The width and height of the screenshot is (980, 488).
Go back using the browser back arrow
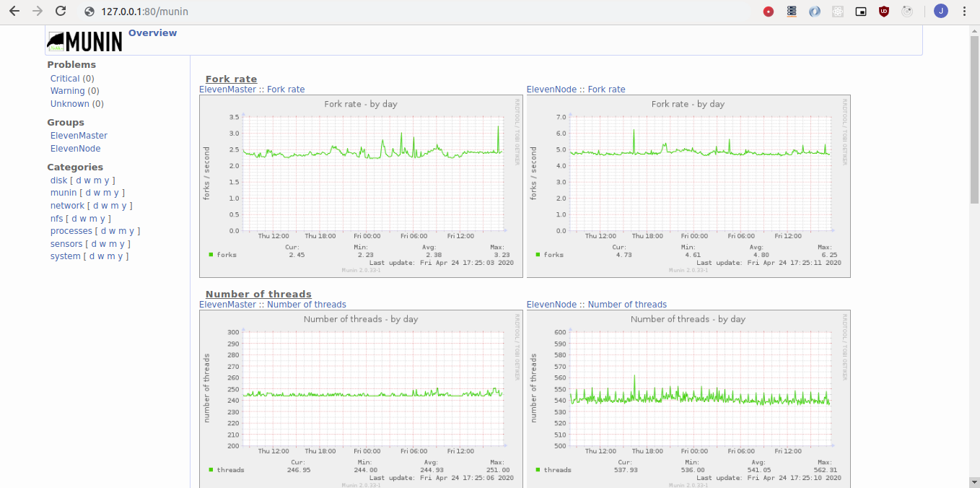(14, 12)
